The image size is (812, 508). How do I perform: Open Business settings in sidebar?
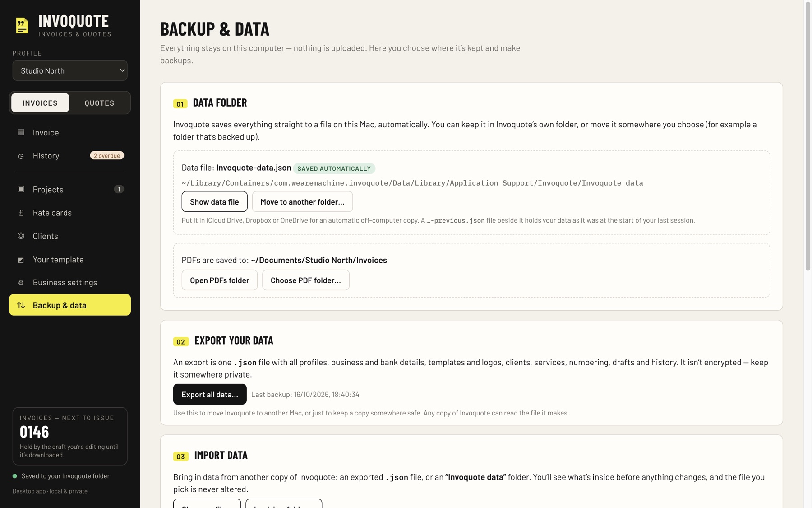click(x=70, y=283)
